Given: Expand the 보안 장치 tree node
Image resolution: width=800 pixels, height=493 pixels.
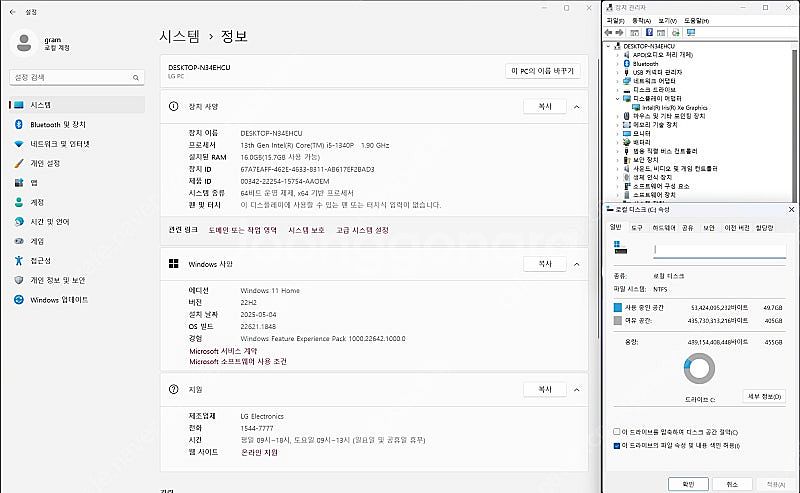Looking at the screenshot, I should coord(617,160).
